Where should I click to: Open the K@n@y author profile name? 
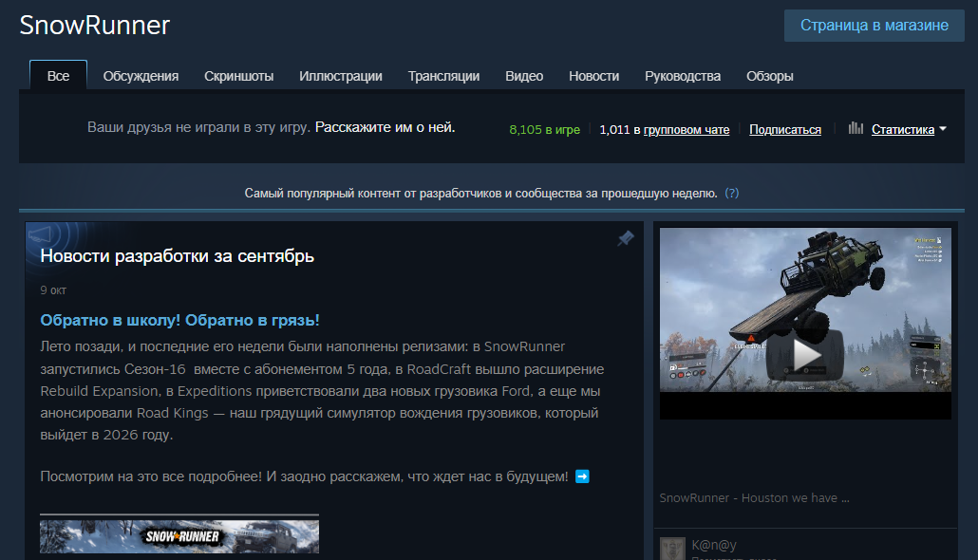pos(713,545)
